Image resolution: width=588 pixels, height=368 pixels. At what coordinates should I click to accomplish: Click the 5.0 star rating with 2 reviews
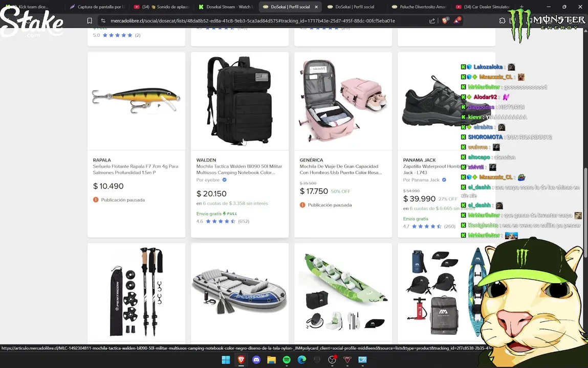tap(117, 35)
